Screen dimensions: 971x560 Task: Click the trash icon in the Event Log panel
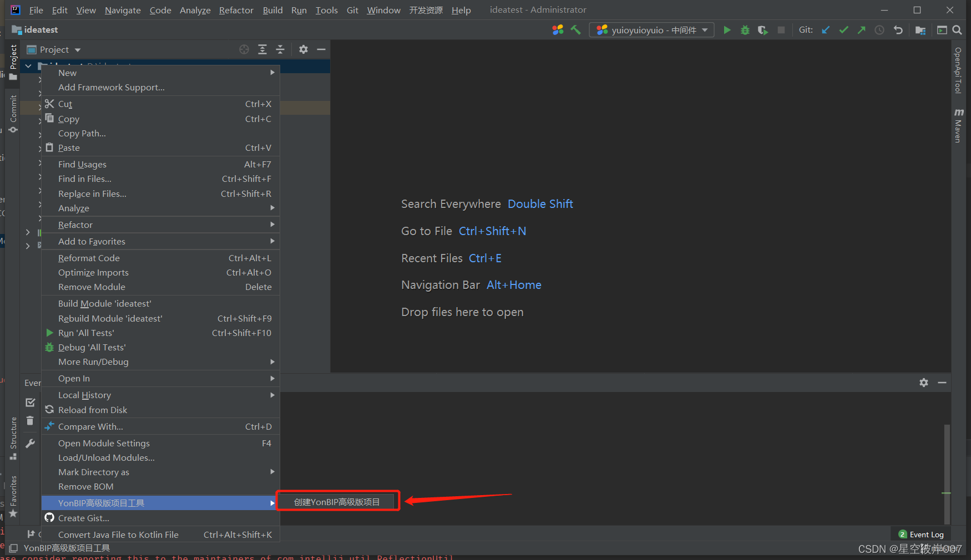30,421
